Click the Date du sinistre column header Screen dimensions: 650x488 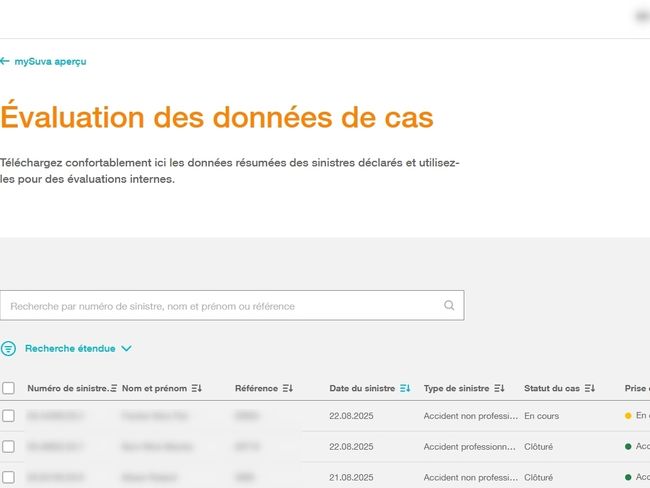point(362,388)
